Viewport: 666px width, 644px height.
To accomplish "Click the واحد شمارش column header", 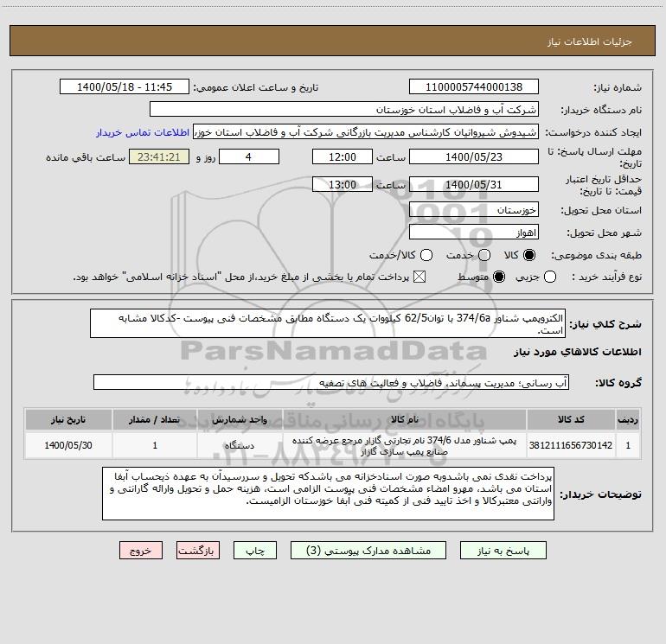I will (240, 419).
